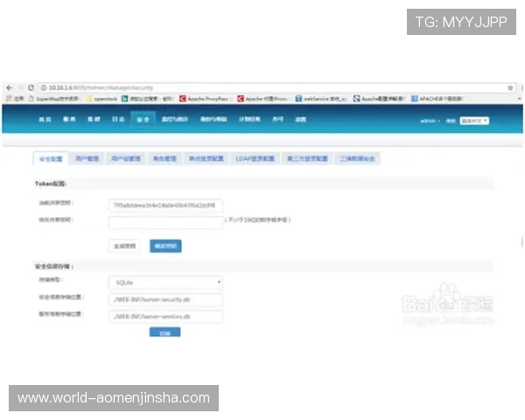Open the Apache ProxyPass bookmark
This screenshot has width=525, height=420.
coord(206,99)
